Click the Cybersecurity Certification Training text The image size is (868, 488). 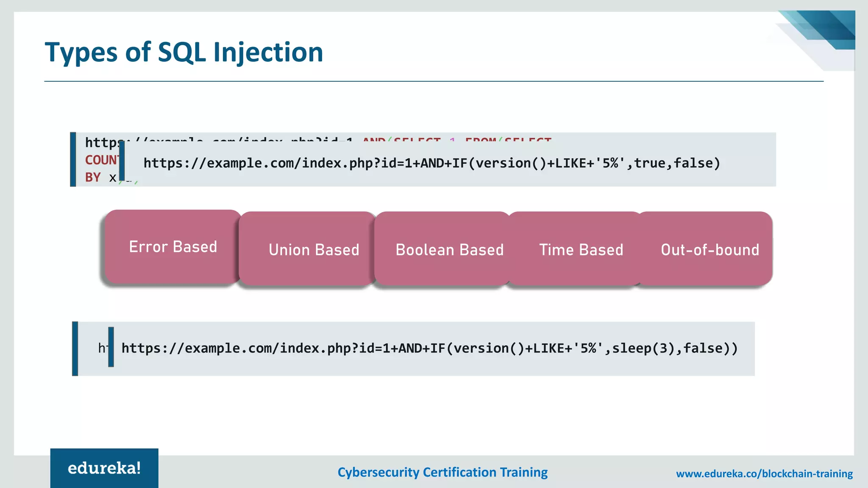(x=442, y=472)
